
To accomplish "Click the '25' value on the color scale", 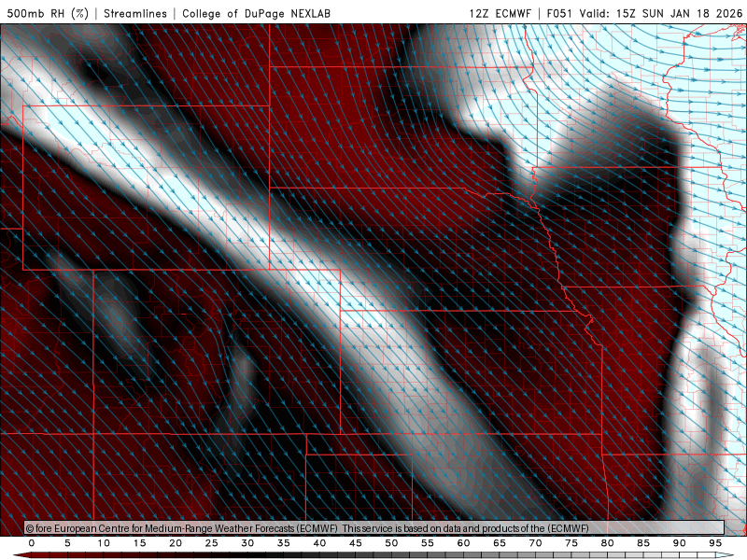I will coord(212,543).
